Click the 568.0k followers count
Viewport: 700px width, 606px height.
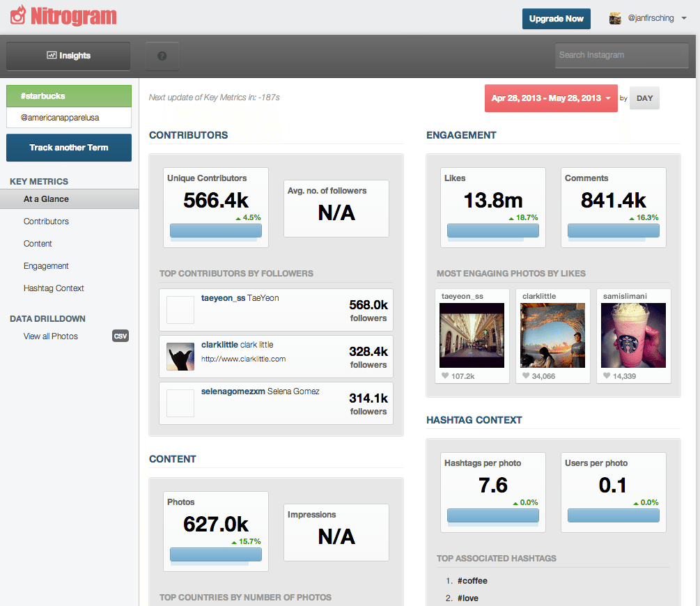(368, 305)
